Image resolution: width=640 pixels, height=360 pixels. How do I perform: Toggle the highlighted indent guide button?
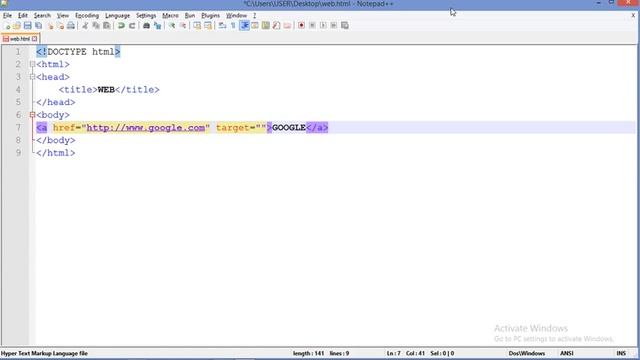click(244, 26)
